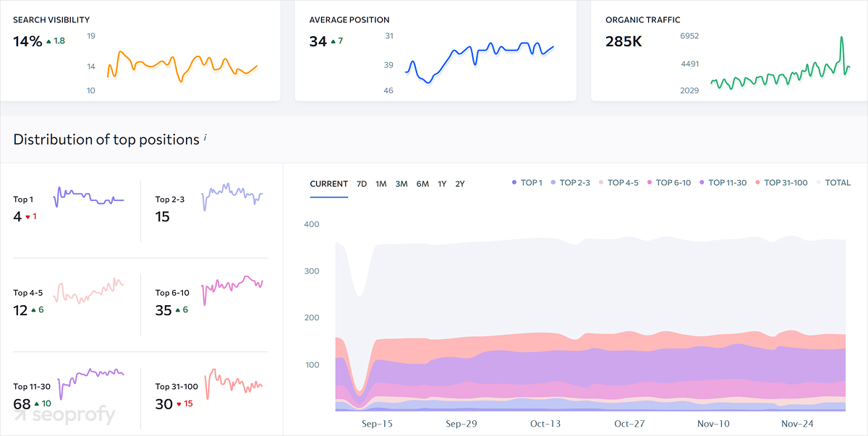Click the SEOProfy logo watermark
868x436 pixels.
(x=67, y=416)
